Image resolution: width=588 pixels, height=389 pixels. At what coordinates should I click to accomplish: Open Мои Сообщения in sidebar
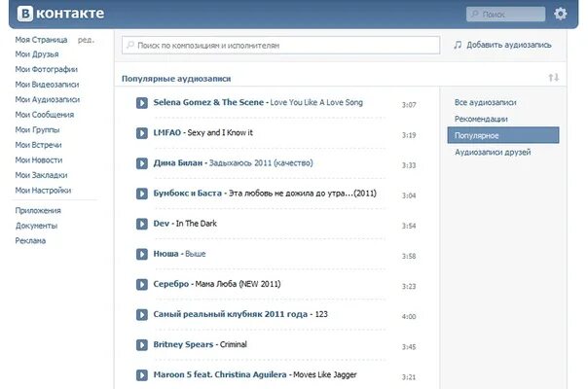coord(44,115)
